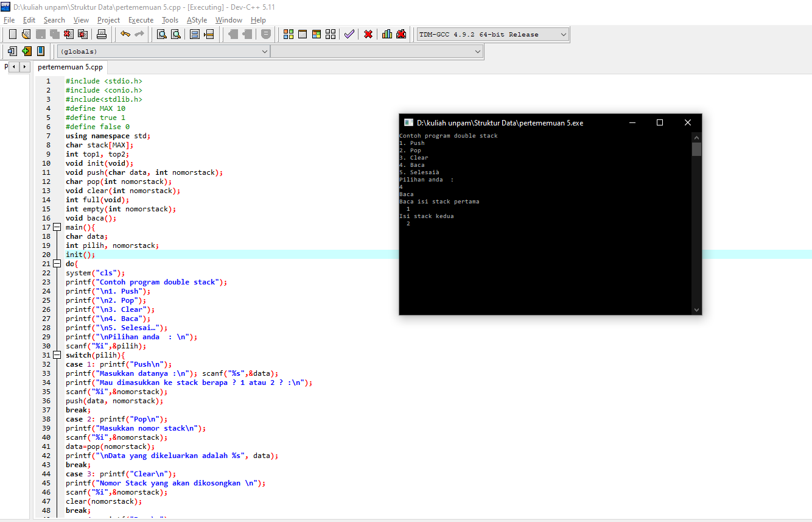Open the Search menu
This screenshot has width=812, height=522.
(x=54, y=20)
